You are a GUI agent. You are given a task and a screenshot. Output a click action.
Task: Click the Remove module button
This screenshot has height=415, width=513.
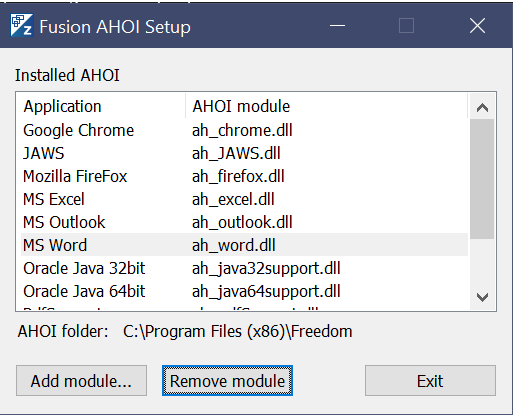(x=227, y=381)
